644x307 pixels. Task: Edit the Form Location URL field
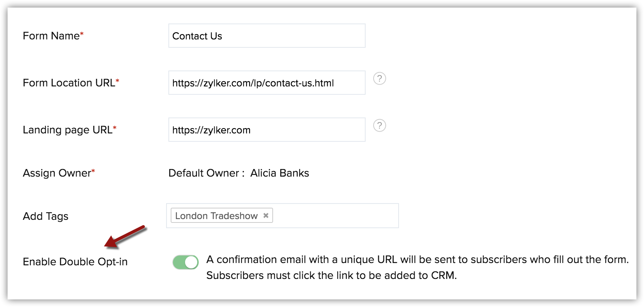point(267,83)
